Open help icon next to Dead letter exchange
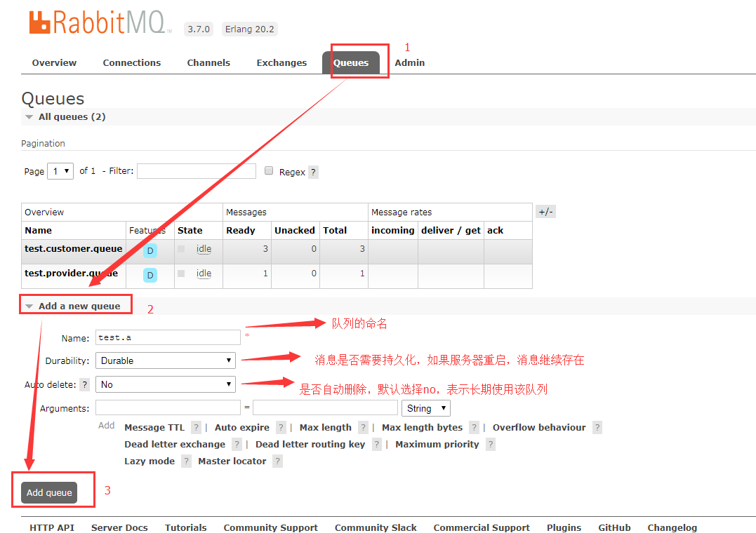 237,445
